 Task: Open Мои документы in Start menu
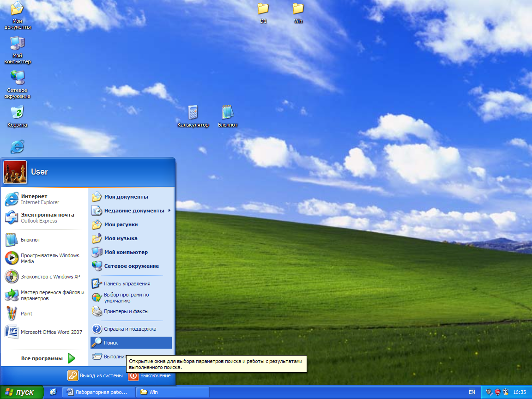click(x=131, y=197)
